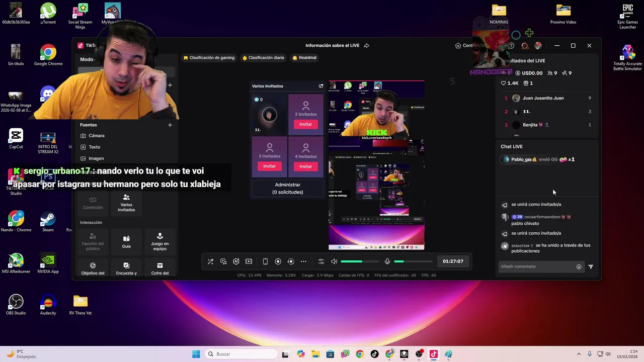The width and height of the screenshot is (644, 362).
Task: Click Pablo_gss gift message in chat
Action: tap(538, 159)
